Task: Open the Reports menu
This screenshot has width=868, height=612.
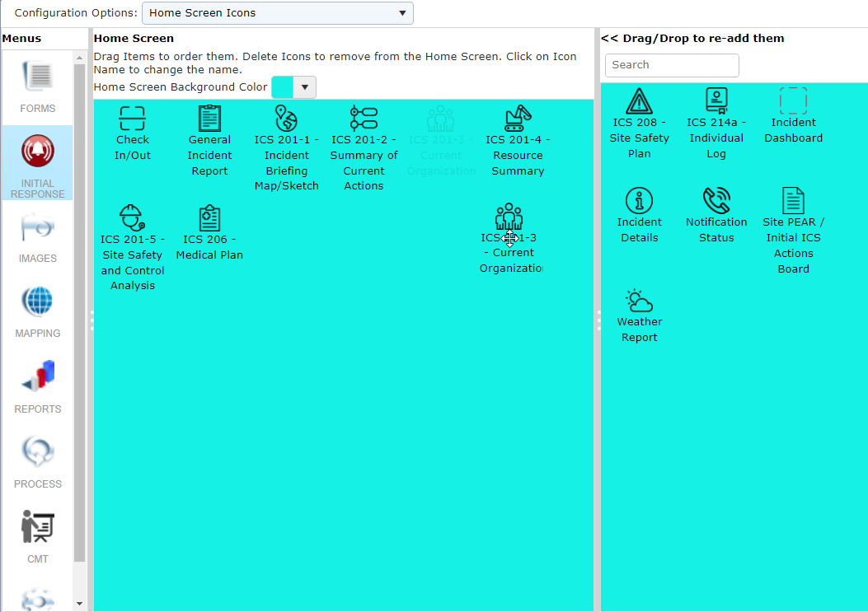Action: [x=38, y=386]
